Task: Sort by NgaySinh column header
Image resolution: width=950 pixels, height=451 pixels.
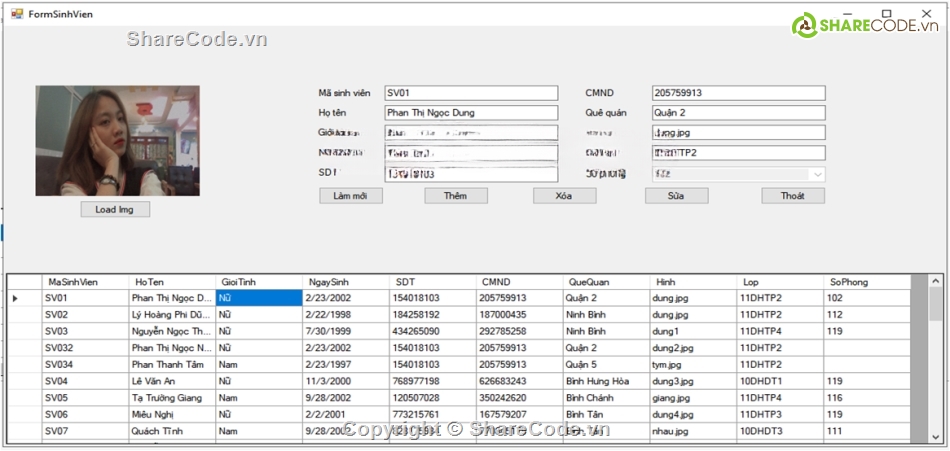Action: [345, 282]
